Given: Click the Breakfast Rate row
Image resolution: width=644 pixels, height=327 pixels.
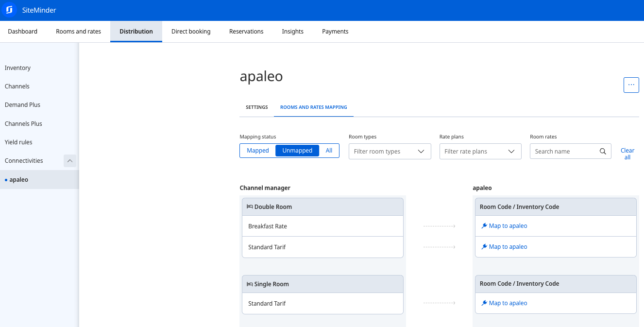Looking at the screenshot, I should click(322, 226).
